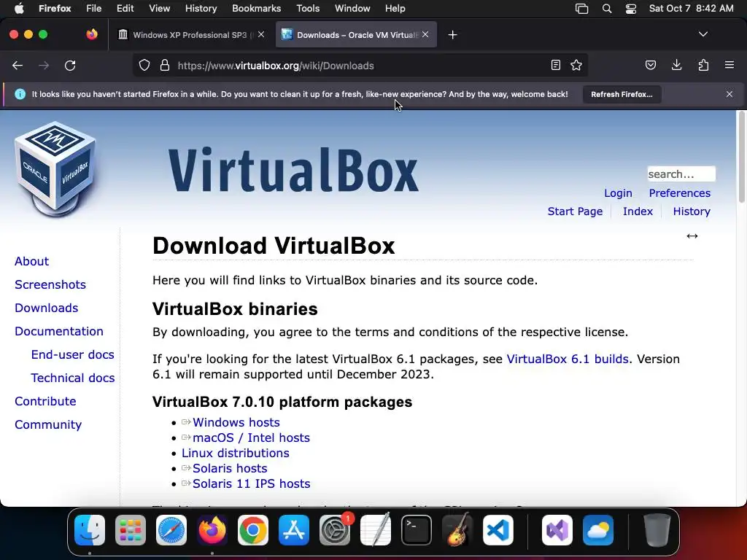The width and height of the screenshot is (747, 560).
Task: Open System Settings in the dock
Action: pyautogui.click(x=335, y=530)
